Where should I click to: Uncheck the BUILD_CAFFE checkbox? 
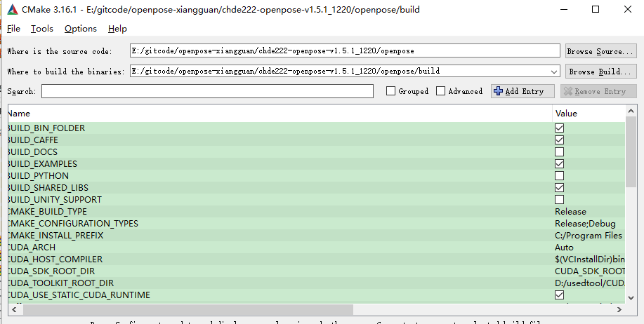(x=559, y=140)
